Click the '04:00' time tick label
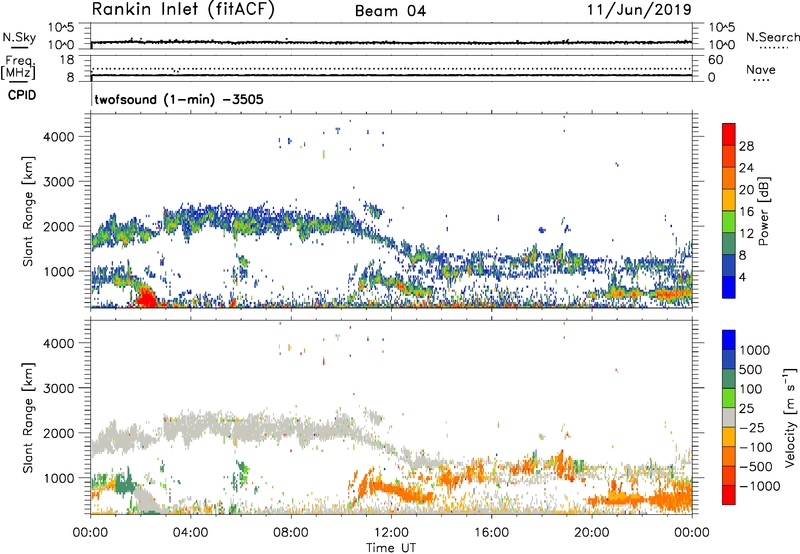 190,533
